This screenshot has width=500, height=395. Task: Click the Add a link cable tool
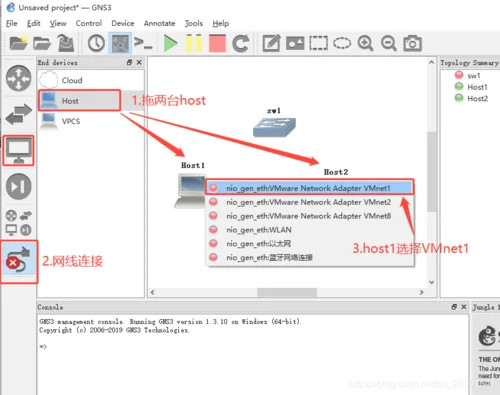[x=19, y=260]
